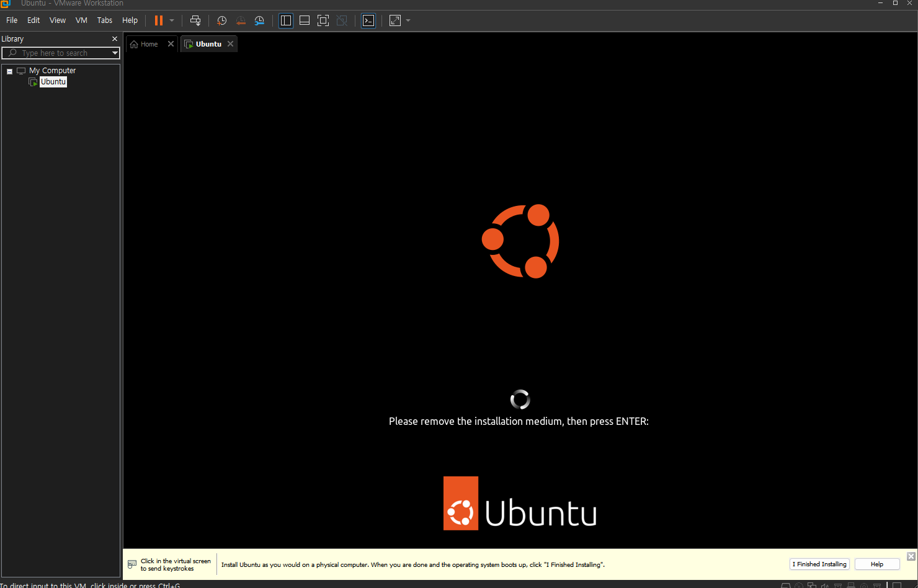
Task: Click the I Finished Installing button
Action: click(819, 564)
